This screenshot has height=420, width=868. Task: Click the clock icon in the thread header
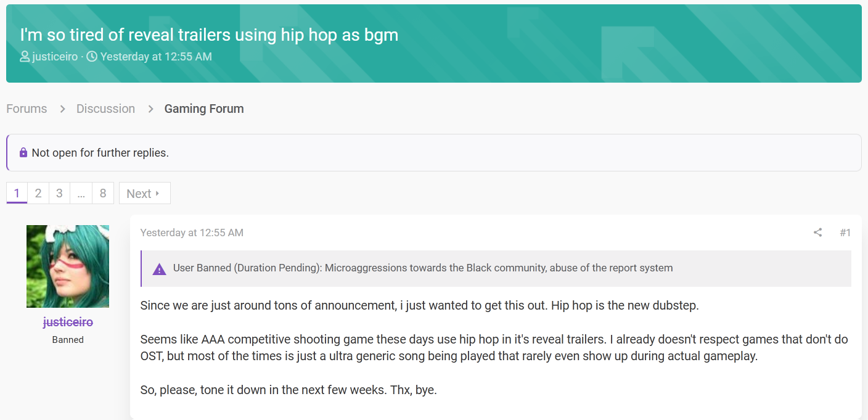(x=92, y=57)
